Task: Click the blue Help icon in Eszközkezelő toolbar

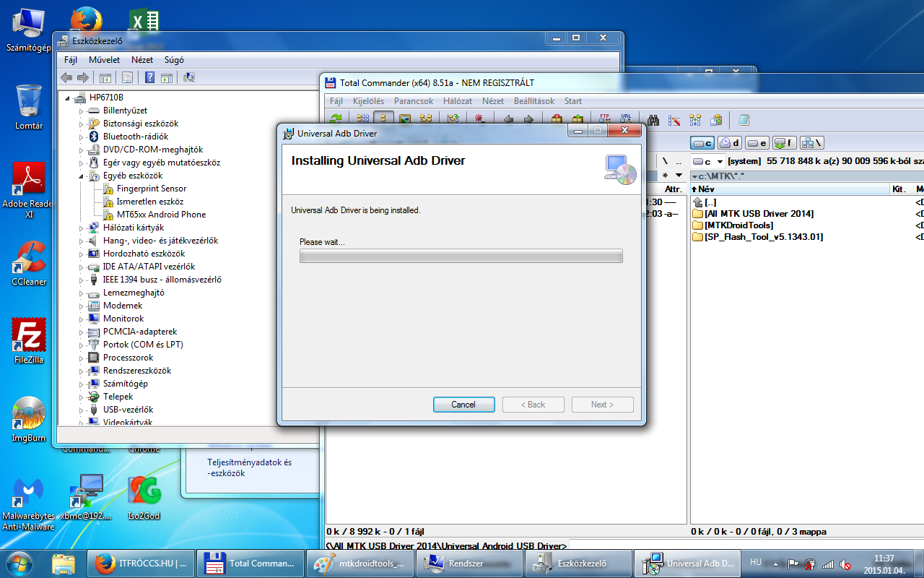Action: click(x=149, y=77)
